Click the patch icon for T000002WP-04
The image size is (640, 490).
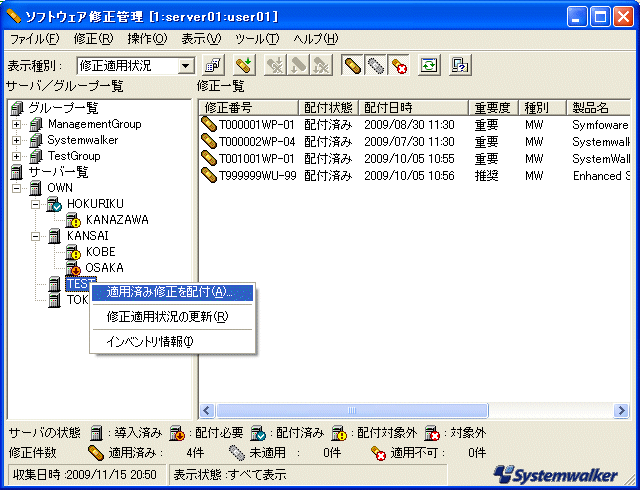pos(209,141)
